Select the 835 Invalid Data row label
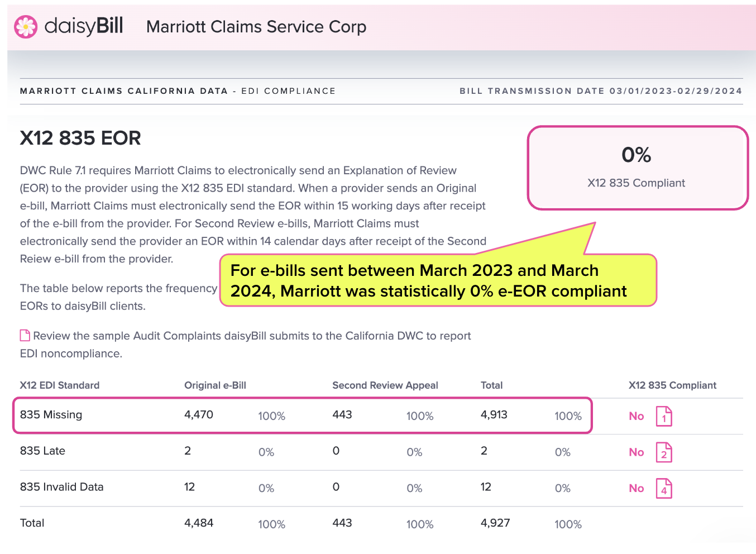The width and height of the screenshot is (756, 554). tap(61, 487)
